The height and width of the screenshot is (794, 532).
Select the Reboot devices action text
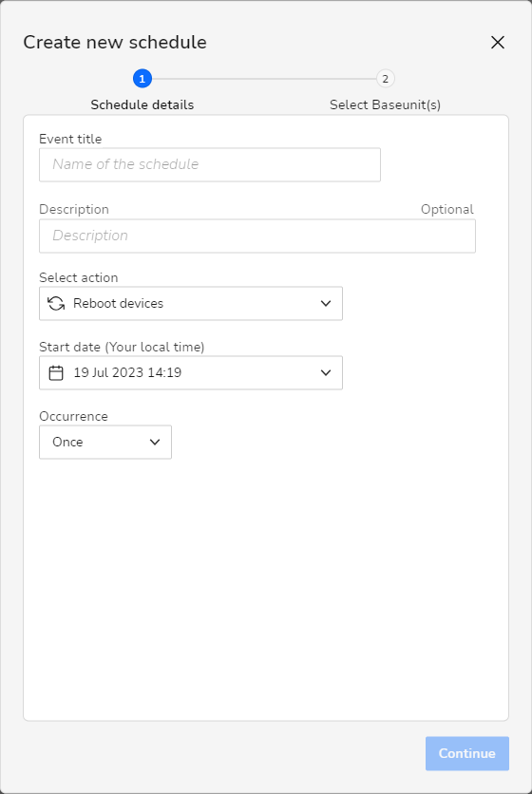(x=118, y=303)
